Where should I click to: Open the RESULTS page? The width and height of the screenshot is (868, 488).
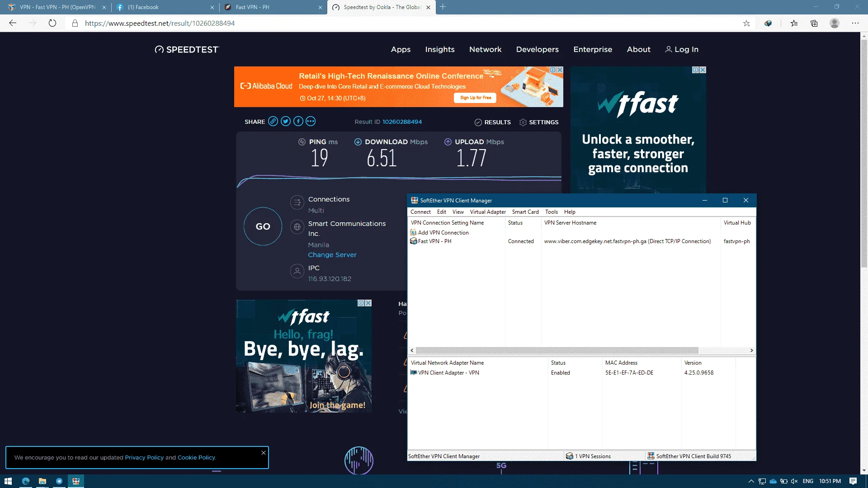coord(493,122)
